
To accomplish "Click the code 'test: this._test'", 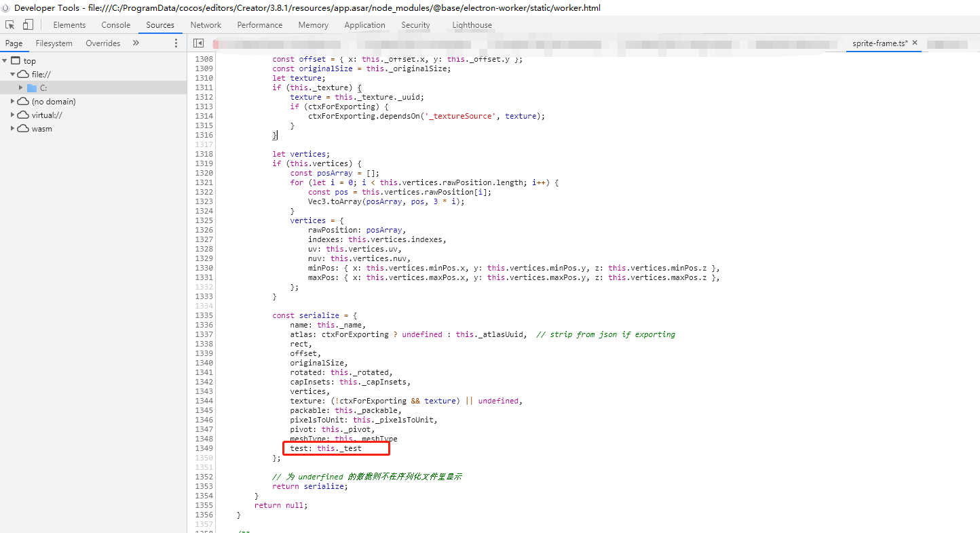I will (x=326, y=448).
